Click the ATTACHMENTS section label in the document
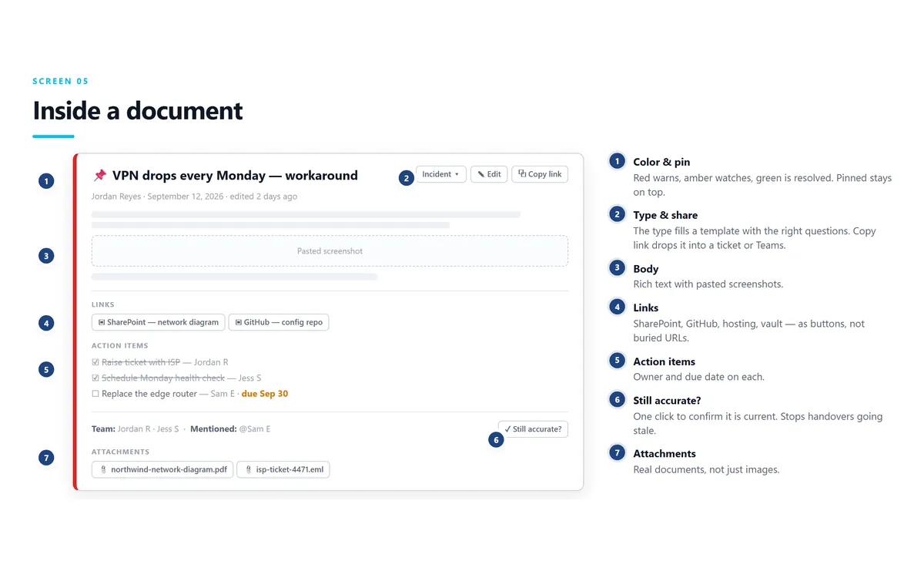This screenshot has height=578, width=924. (121, 452)
